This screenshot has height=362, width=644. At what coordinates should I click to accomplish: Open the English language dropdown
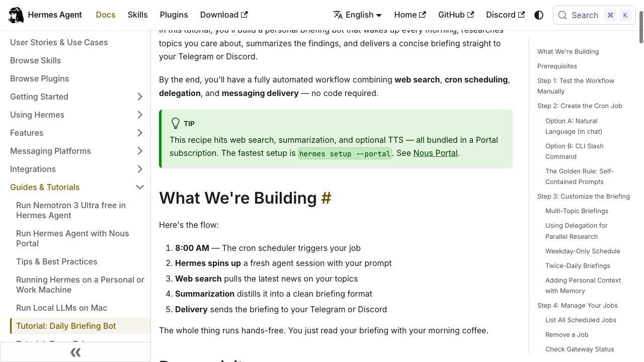[358, 15]
